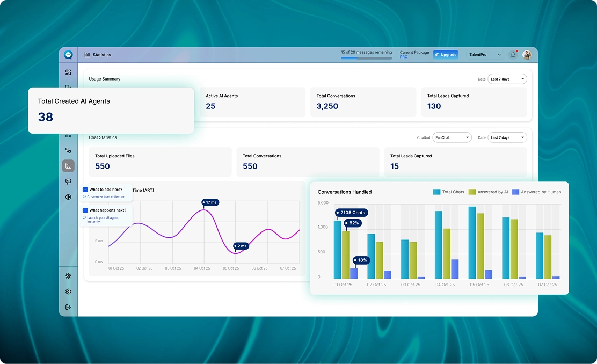Screen dimensions: 597x364
Task: Toggle the Answered by Human legend item
Action: coord(536,192)
